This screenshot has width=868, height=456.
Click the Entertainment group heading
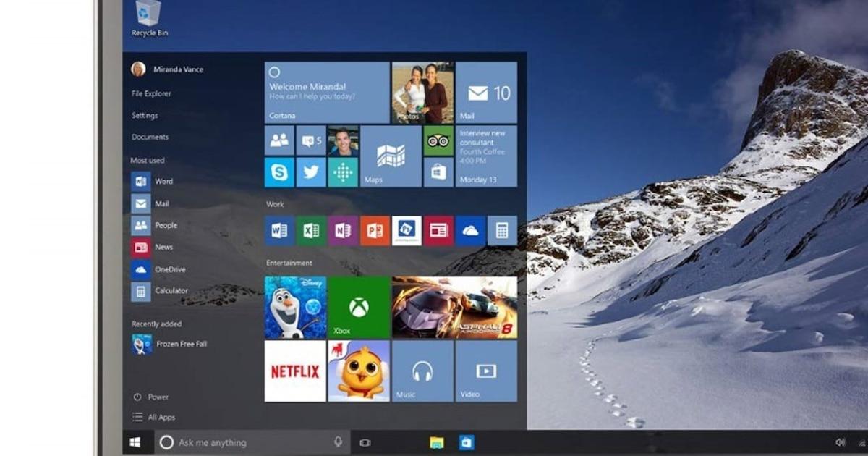[x=289, y=263]
